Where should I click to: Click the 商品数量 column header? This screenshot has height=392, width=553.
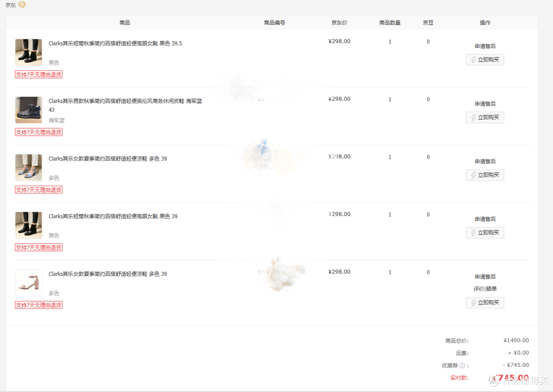(390, 23)
